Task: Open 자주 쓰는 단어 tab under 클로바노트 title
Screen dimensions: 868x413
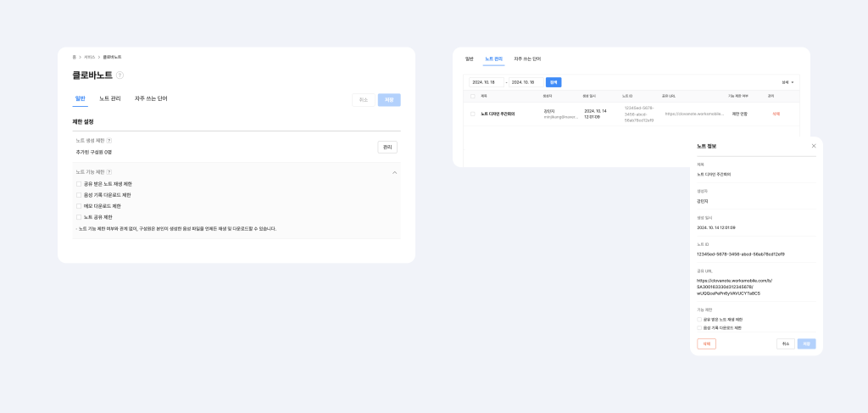Action: click(151, 99)
